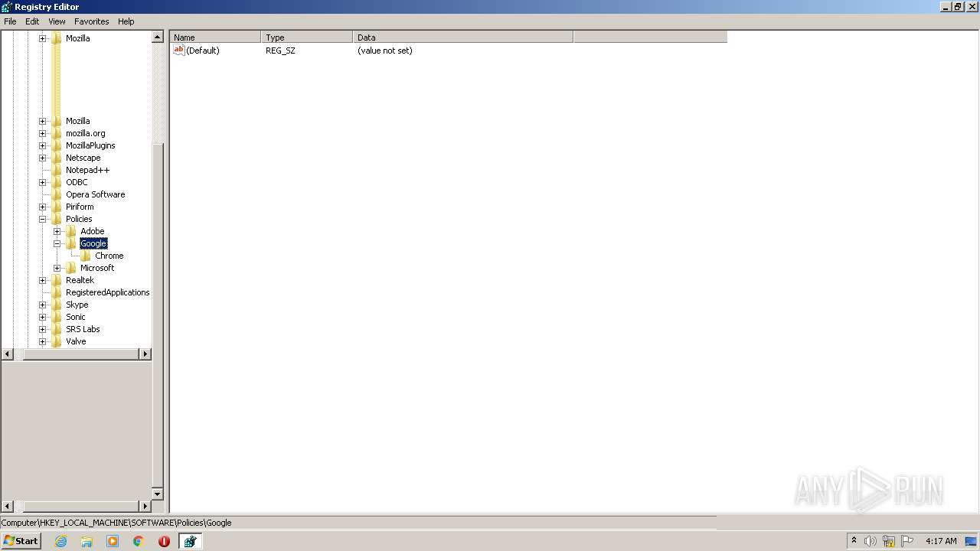Click the Google key folder icon
Image resolution: width=980 pixels, height=551 pixels.
coord(71,243)
